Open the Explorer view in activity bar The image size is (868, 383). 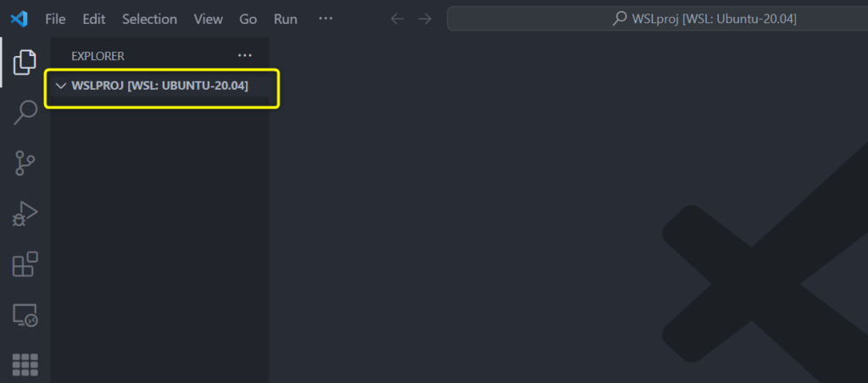click(x=25, y=61)
